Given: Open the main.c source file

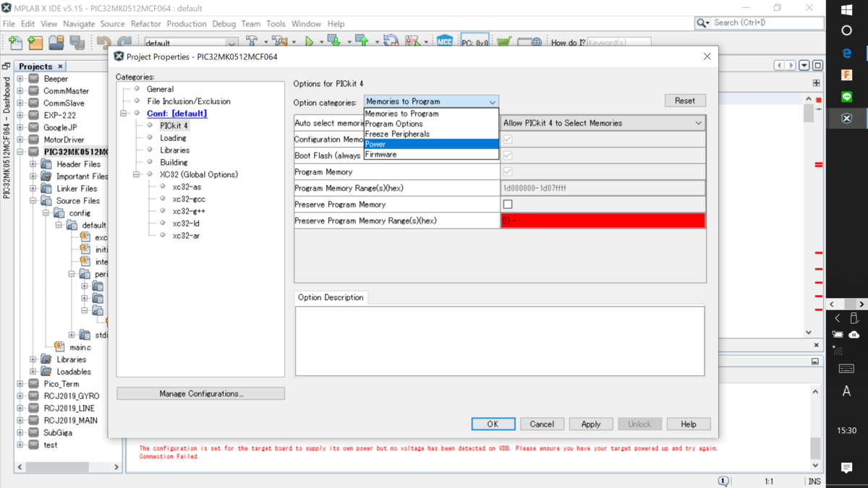Looking at the screenshot, I should click(x=80, y=347).
